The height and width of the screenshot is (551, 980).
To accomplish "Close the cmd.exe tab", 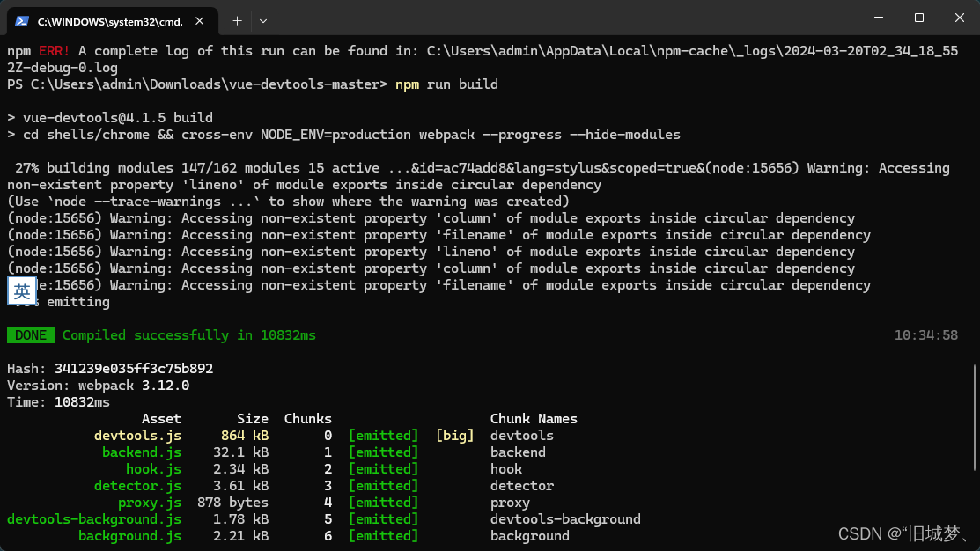I will click(x=199, y=21).
